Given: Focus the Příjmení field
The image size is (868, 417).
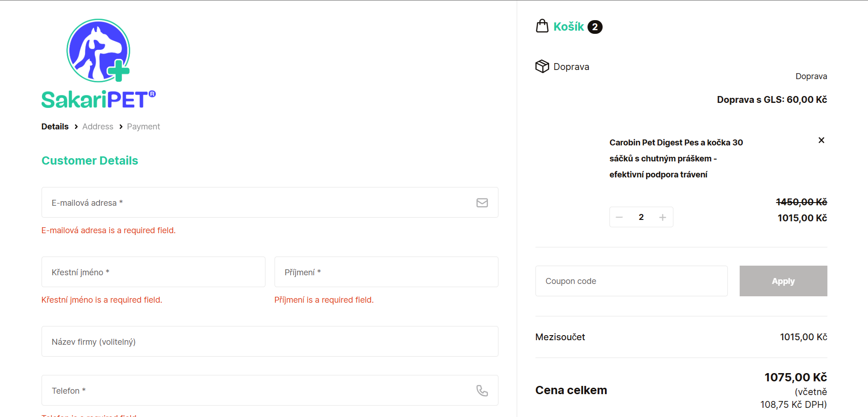Looking at the screenshot, I should point(386,272).
